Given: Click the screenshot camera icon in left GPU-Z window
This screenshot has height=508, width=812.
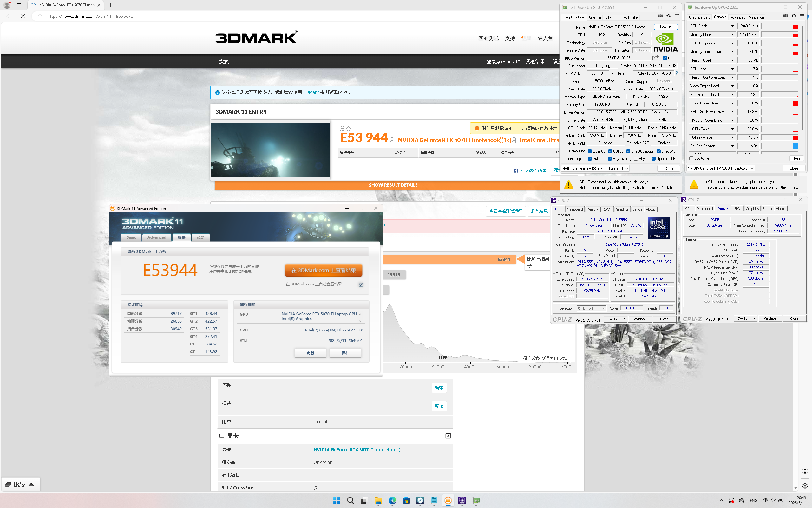Looking at the screenshot, I should pyautogui.click(x=660, y=16).
